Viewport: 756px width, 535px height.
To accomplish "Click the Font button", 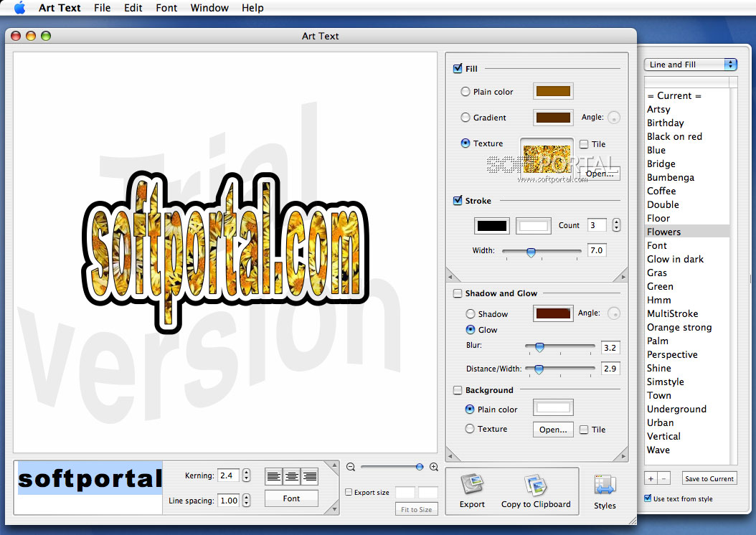I will [291, 498].
